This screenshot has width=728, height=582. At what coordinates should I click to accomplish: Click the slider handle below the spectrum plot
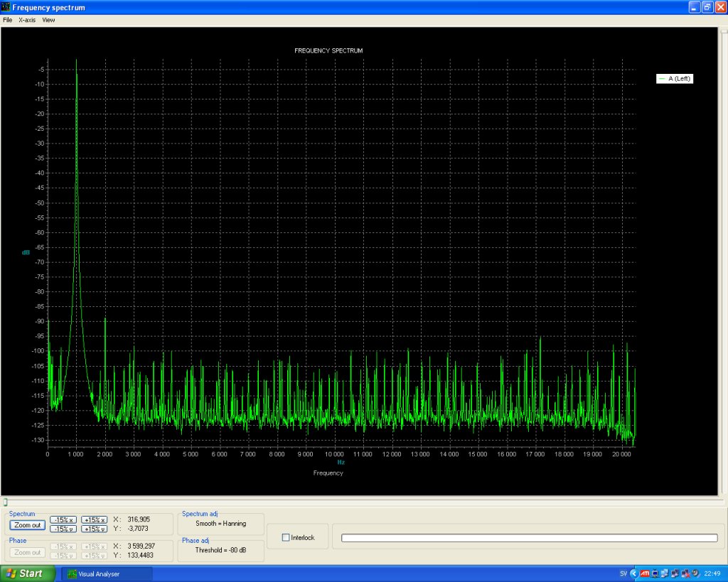5,502
